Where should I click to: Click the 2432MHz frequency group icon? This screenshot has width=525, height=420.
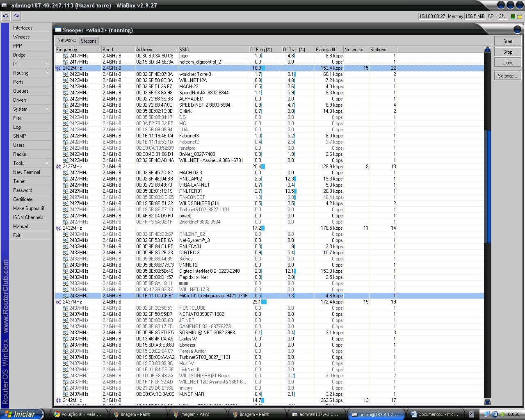[x=59, y=228]
